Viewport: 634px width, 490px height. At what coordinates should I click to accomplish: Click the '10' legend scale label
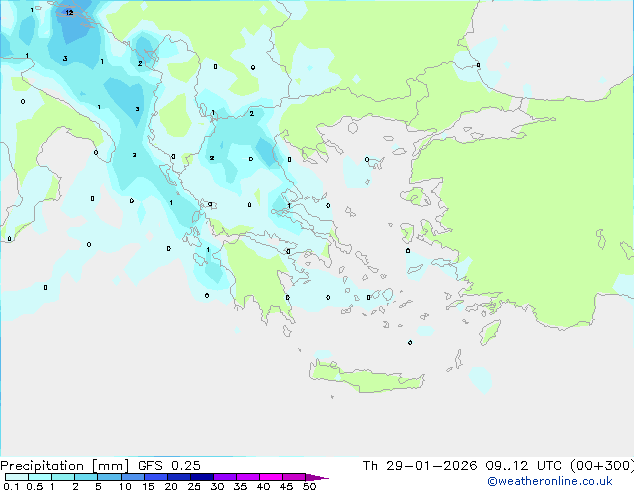125,486
